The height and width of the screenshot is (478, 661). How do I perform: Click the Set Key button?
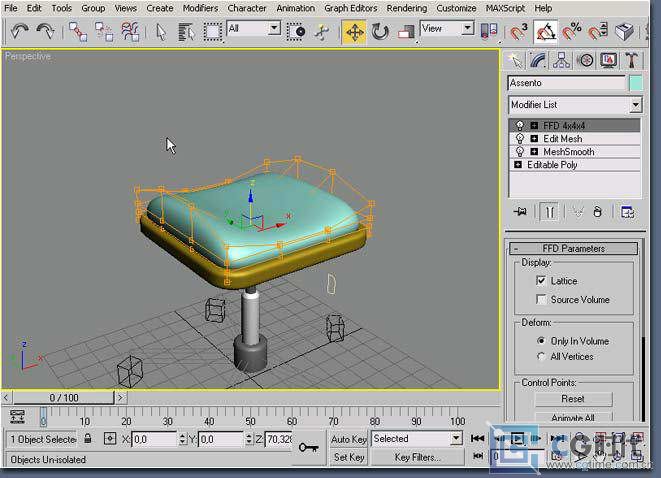click(349, 457)
